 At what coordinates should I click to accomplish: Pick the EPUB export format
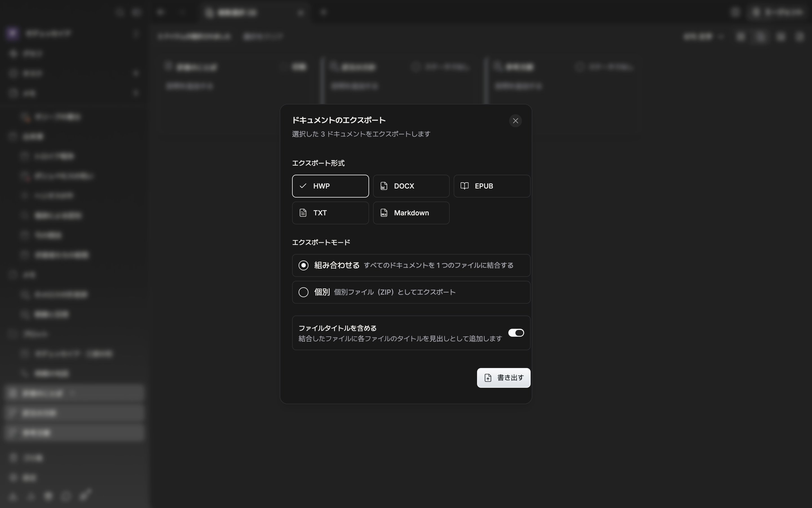coord(492,186)
